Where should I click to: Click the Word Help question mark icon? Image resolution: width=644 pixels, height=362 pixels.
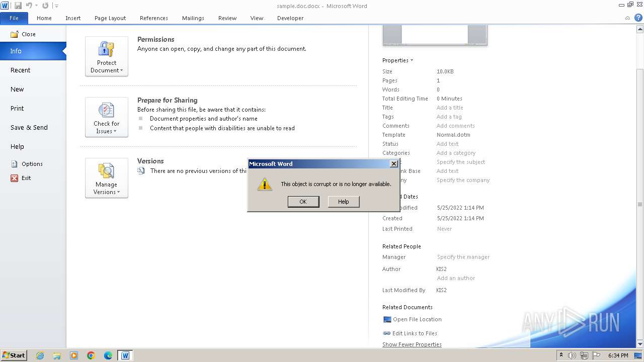pyautogui.click(x=638, y=18)
